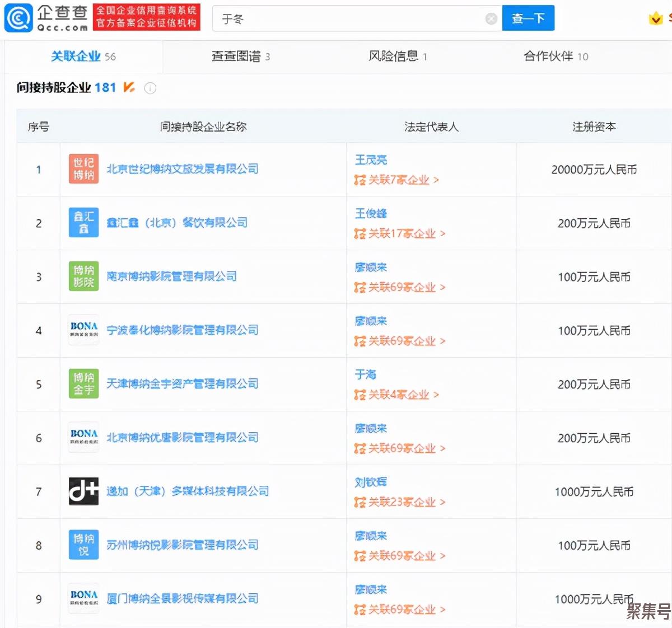Open company 北京博纳优唐影院管理有限公司
Image resolution: width=672 pixels, height=628 pixels.
tap(183, 438)
